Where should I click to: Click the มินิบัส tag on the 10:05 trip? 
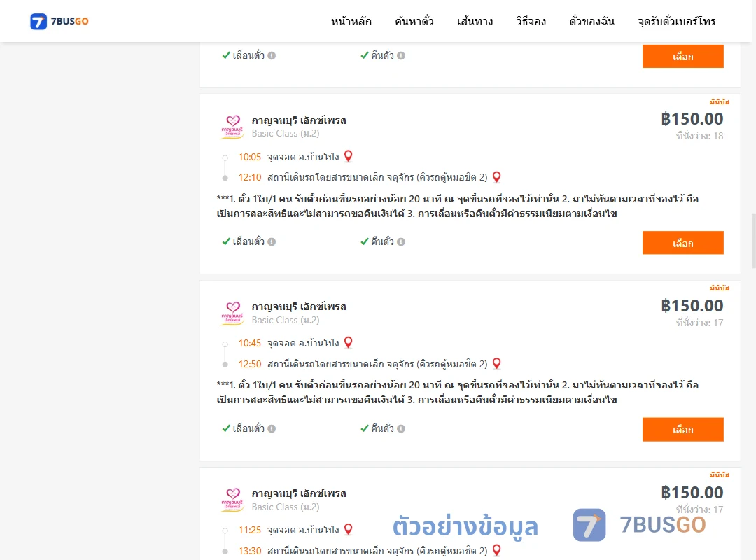(x=720, y=101)
